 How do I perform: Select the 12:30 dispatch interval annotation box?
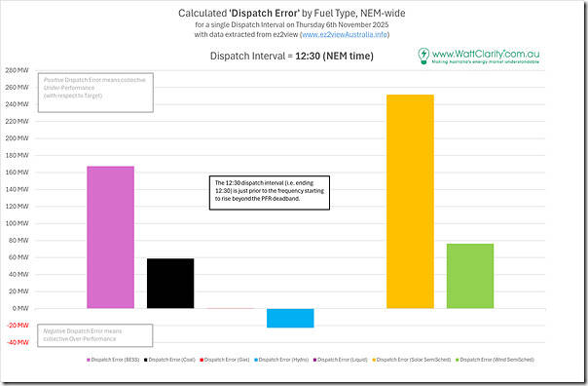(270, 193)
